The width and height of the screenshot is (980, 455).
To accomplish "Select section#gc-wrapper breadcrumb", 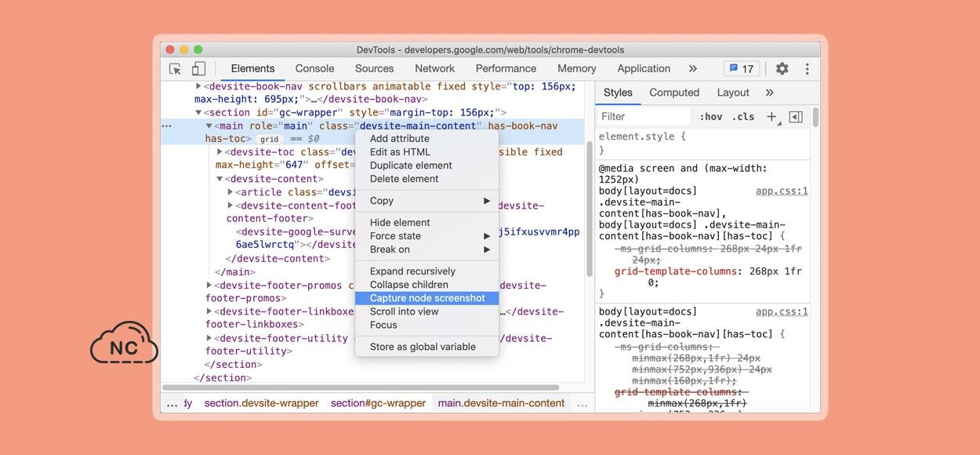I will tap(378, 403).
